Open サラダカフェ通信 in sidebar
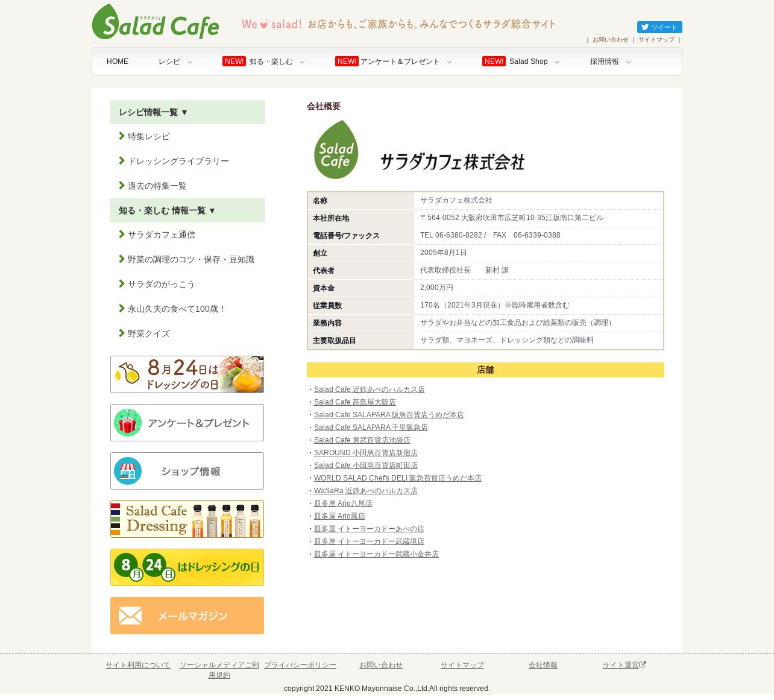 pos(162,235)
